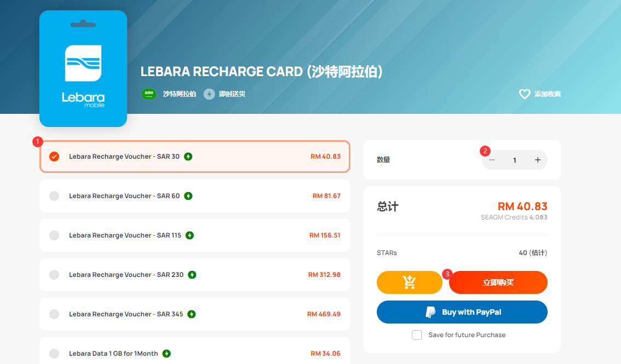
Task: Click the STARs label
Action: click(387, 253)
